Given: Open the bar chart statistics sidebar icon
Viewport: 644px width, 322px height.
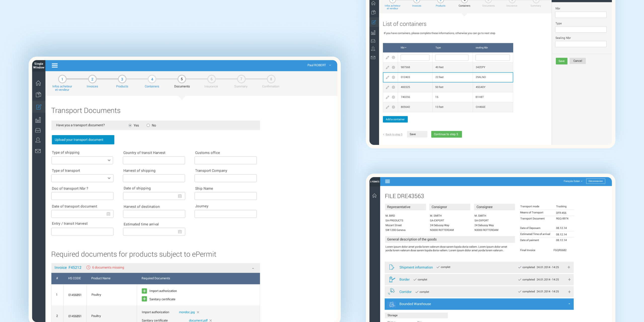Looking at the screenshot, I should (38, 120).
